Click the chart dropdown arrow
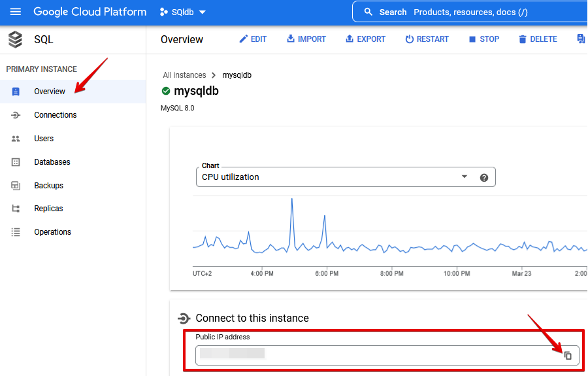This screenshot has height=376, width=588. tap(465, 177)
